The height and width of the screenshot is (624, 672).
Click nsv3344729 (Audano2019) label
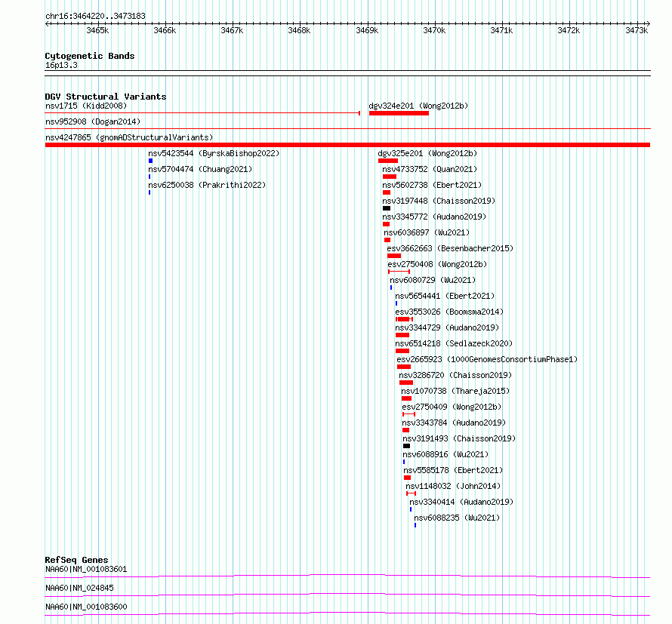[x=447, y=327]
